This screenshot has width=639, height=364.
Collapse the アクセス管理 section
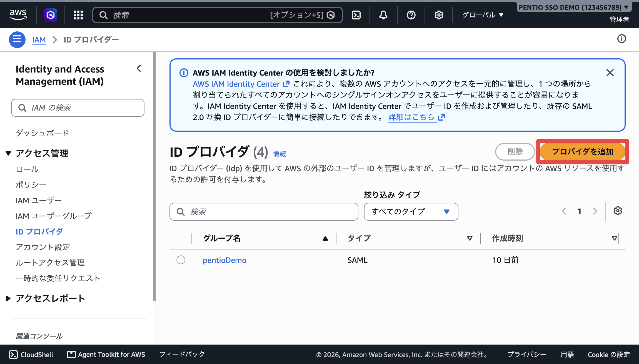(8, 153)
